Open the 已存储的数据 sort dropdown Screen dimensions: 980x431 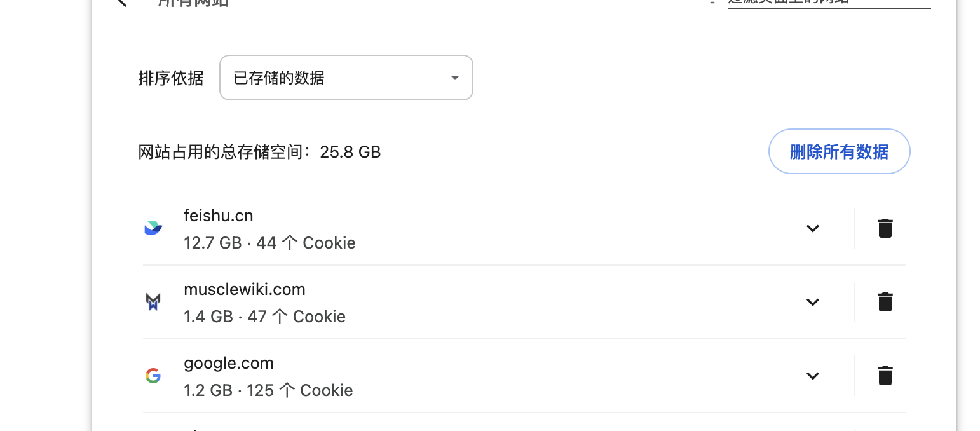346,78
